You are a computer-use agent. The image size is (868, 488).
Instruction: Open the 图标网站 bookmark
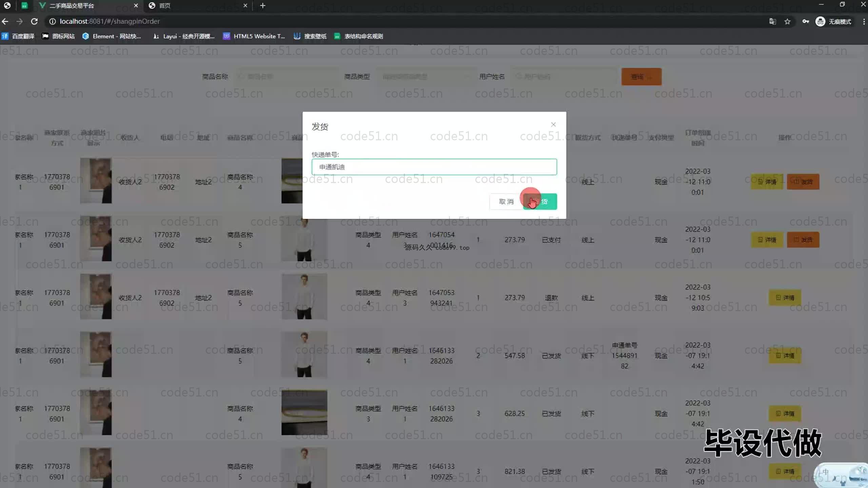coord(58,36)
